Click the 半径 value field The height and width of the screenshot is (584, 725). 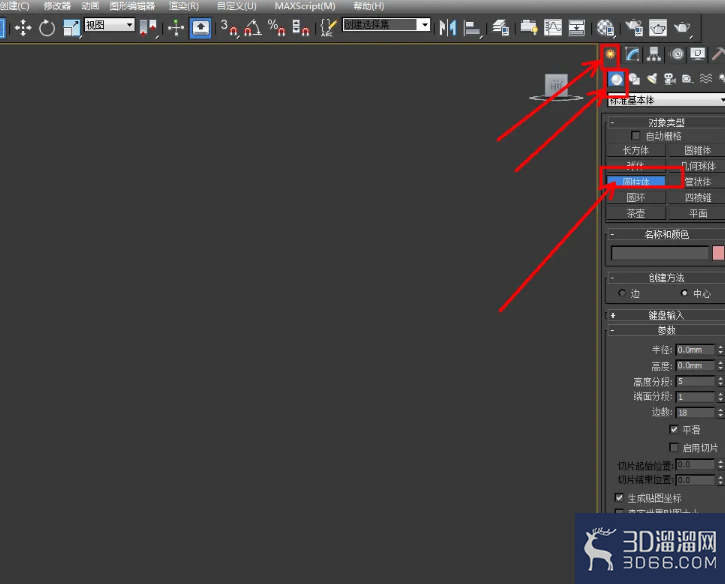(x=695, y=350)
